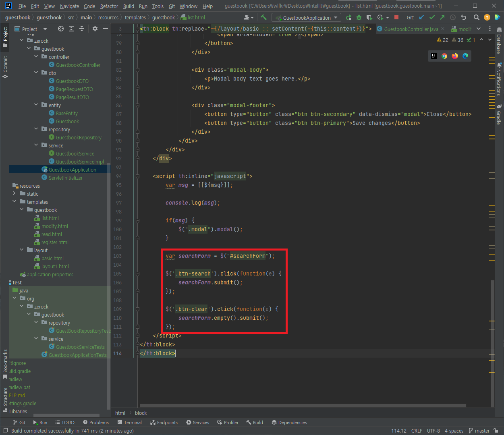Toggle the Commit tool window

point(5,67)
